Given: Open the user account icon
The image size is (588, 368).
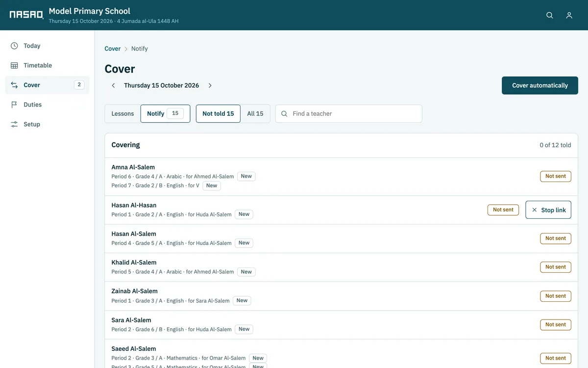Looking at the screenshot, I should [569, 15].
